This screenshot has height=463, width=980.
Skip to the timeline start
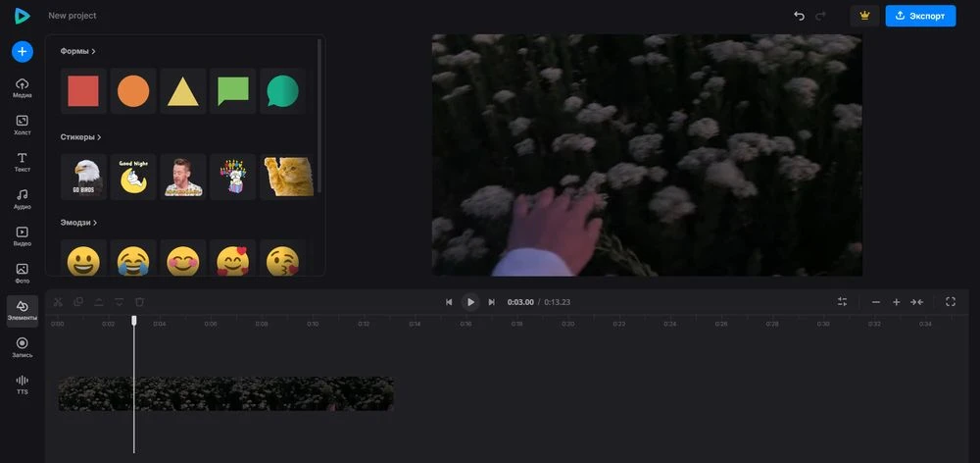[449, 302]
